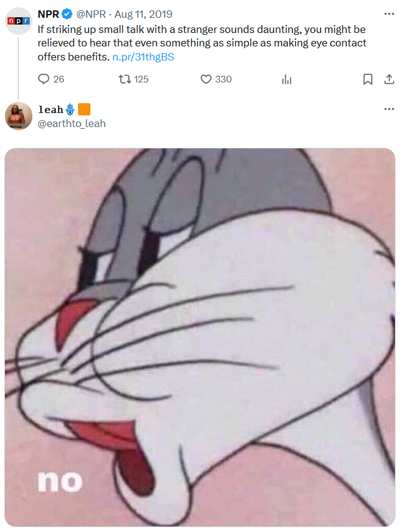Visit the @earthto_leah handle
Viewport: 406px width, 532px height.
tap(71, 123)
